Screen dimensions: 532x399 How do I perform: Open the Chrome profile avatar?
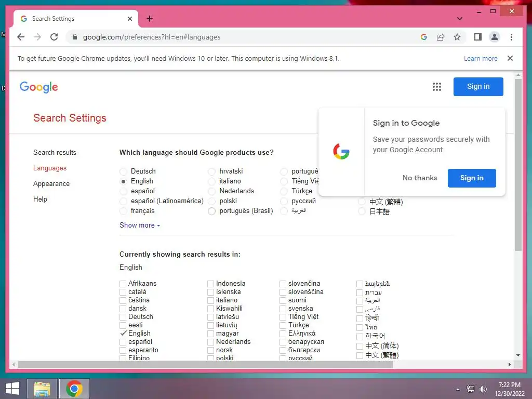[495, 37]
